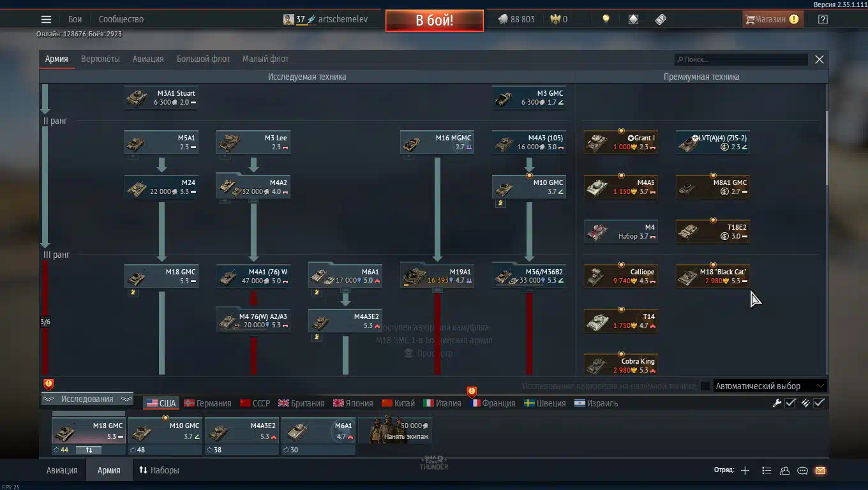This screenshot has height=490, width=868.
Task: Select the M3A1 Stuart vehicle card
Action: [x=161, y=98]
